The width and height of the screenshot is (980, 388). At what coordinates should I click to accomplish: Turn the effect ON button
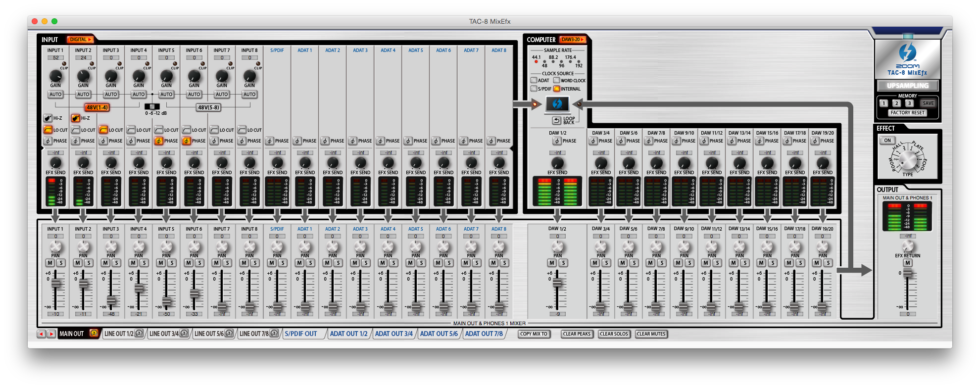[x=887, y=141]
